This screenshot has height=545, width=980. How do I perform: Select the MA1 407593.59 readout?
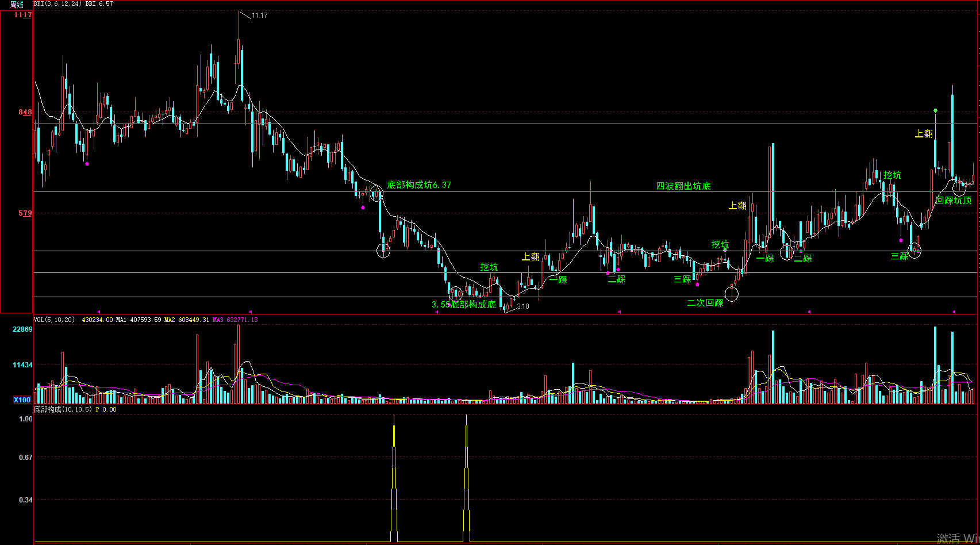point(139,320)
